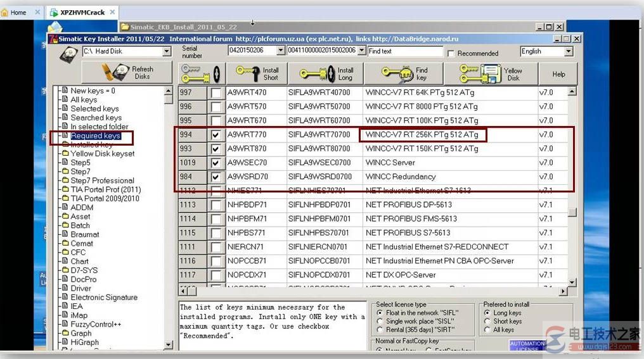Click Install Short key button
The height and width of the screenshot is (359, 644).
[256, 74]
